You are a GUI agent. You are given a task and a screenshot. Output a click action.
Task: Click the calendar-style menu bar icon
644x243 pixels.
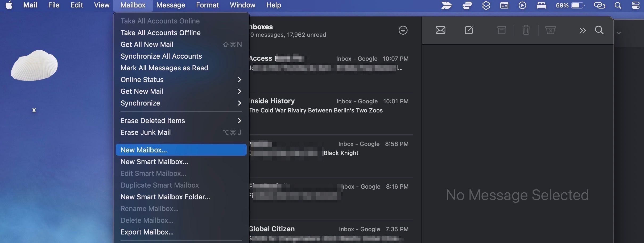504,5
